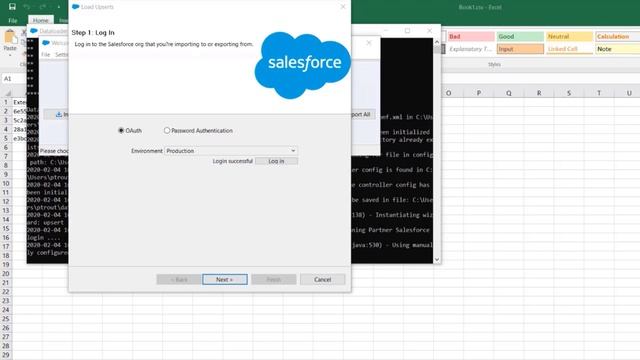The height and width of the screenshot is (360, 640).
Task: Open File menu in the Data Loader window
Action: pos(45,54)
